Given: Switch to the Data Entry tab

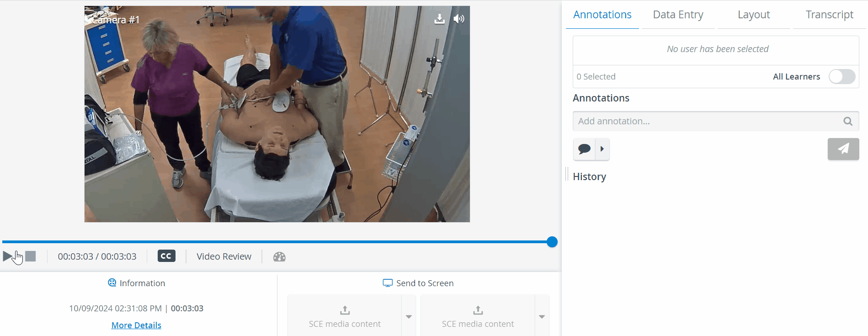Looking at the screenshot, I should 678,15.
